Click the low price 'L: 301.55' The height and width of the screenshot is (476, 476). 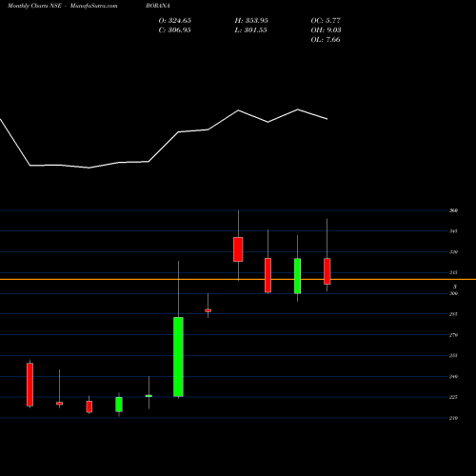(250, 30)
